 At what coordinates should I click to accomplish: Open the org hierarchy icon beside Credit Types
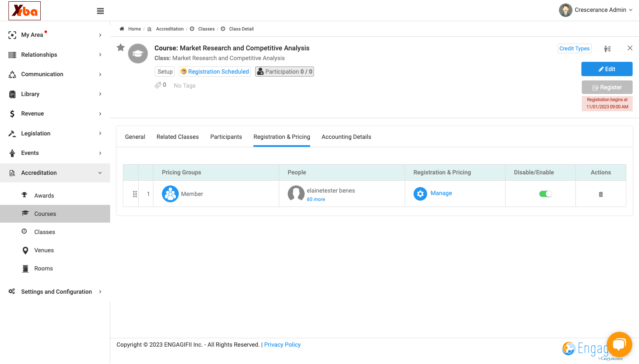point(608,49)
